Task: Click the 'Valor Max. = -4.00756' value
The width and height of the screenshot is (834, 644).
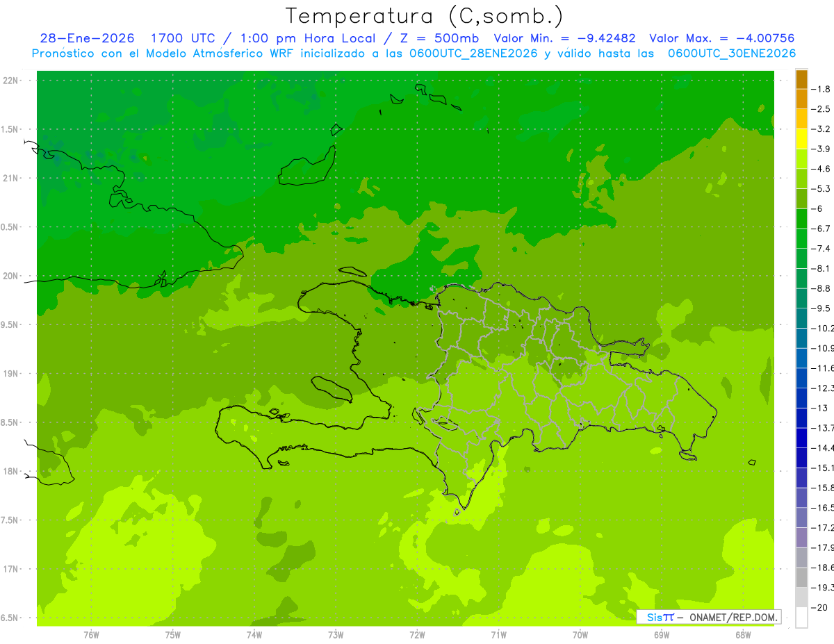Action: point(721,38)
